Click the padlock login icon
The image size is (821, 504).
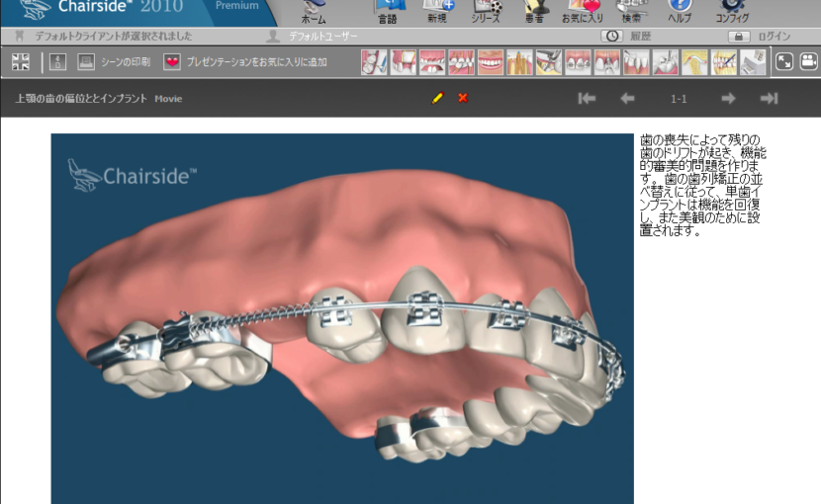tap(739, 37)
